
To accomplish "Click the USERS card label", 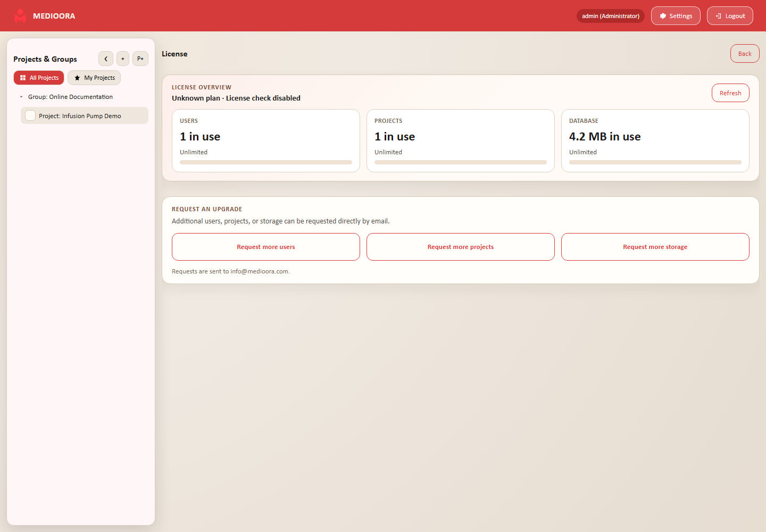I will 189,121.
